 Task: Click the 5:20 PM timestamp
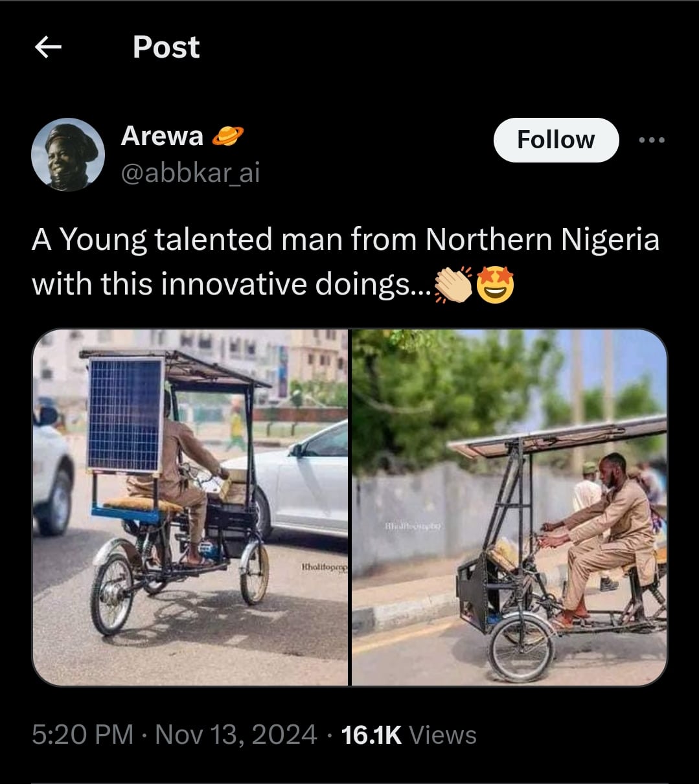(x=82, y=735)
